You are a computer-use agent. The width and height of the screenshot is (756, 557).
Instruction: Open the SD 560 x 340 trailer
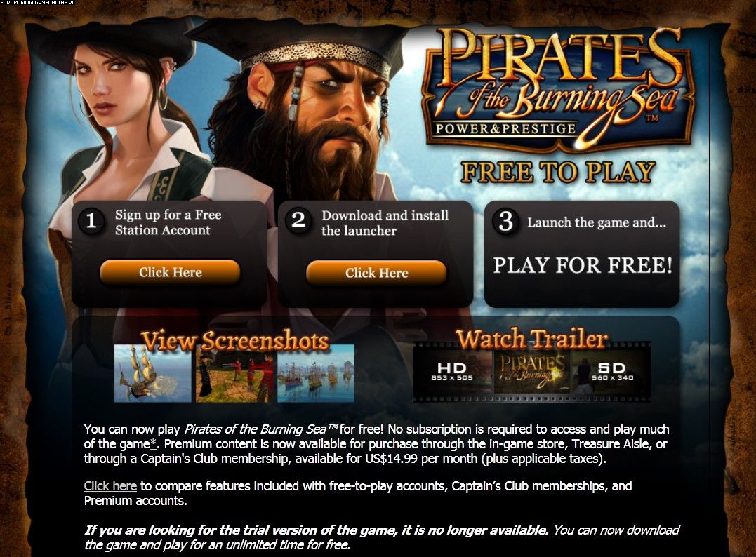point(612,372)
